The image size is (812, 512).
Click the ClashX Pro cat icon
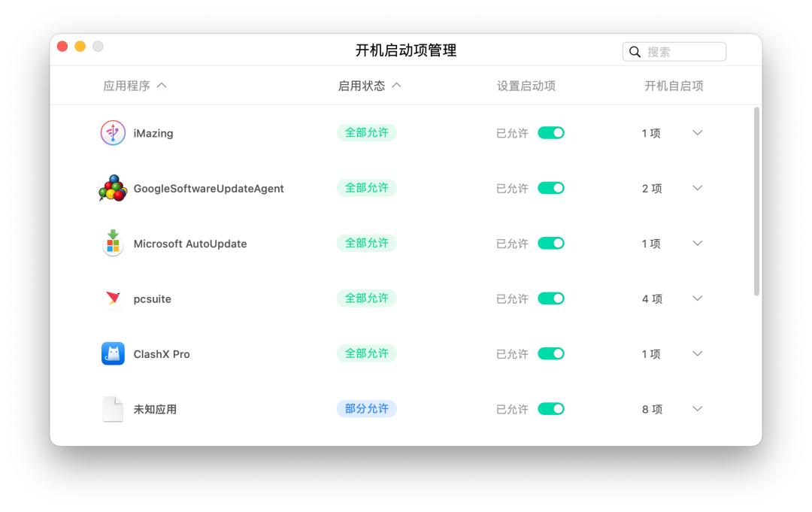(x=113, y=353)
